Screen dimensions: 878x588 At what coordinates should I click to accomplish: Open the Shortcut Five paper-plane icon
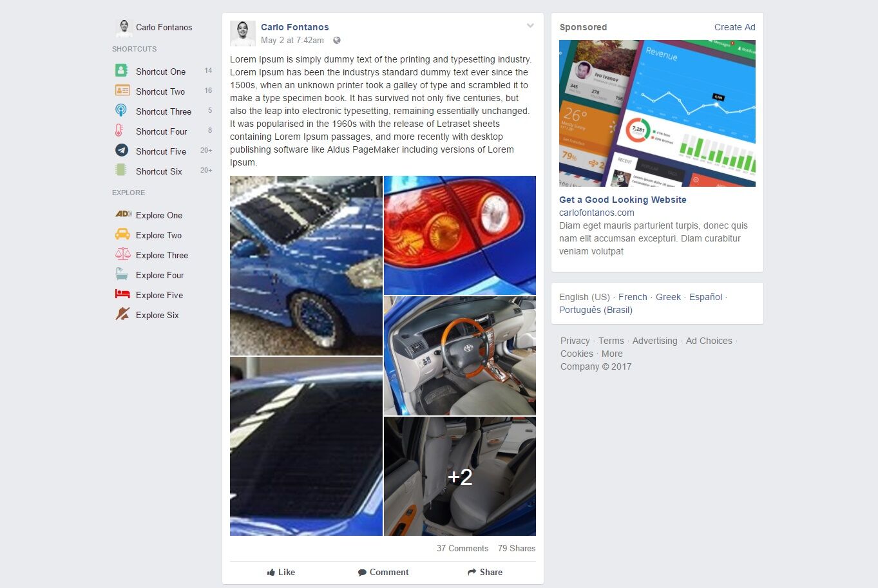click(x=122, y=150)
